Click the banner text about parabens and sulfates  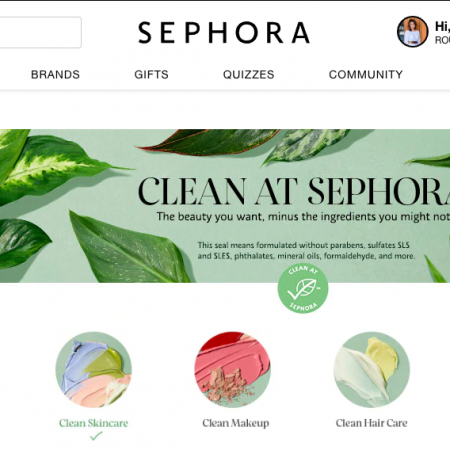click(306, 251)
